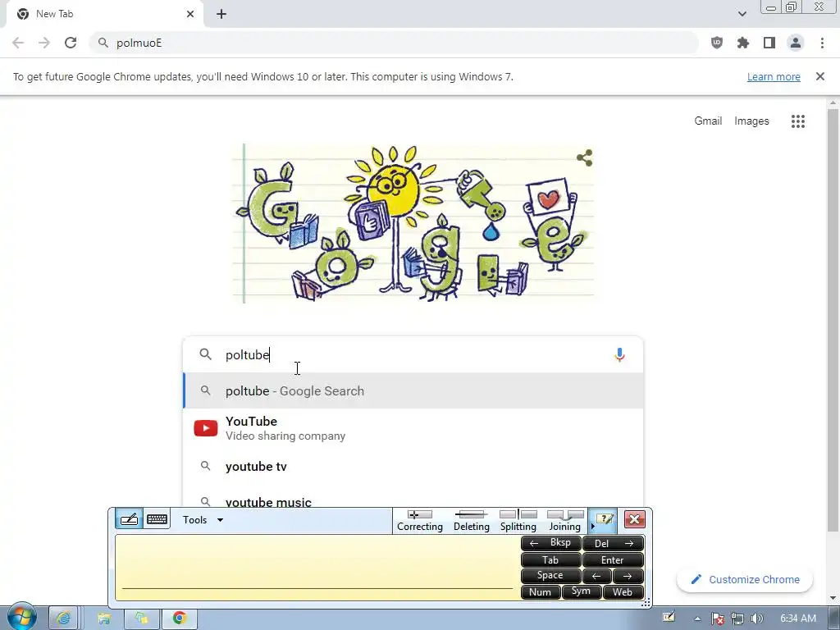Open the Learn more link

tap(774, 76)
